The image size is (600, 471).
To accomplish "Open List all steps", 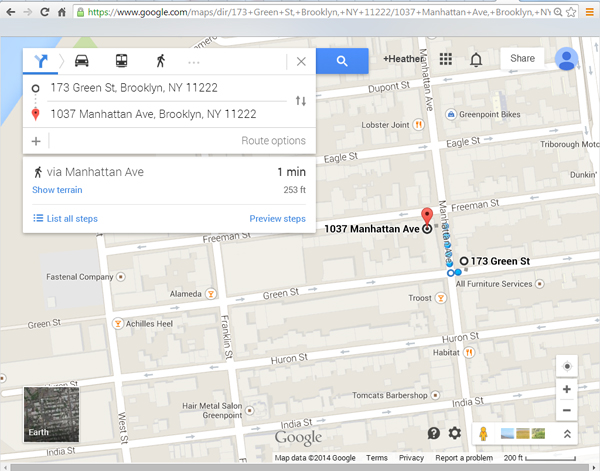I will pos(64,218).
